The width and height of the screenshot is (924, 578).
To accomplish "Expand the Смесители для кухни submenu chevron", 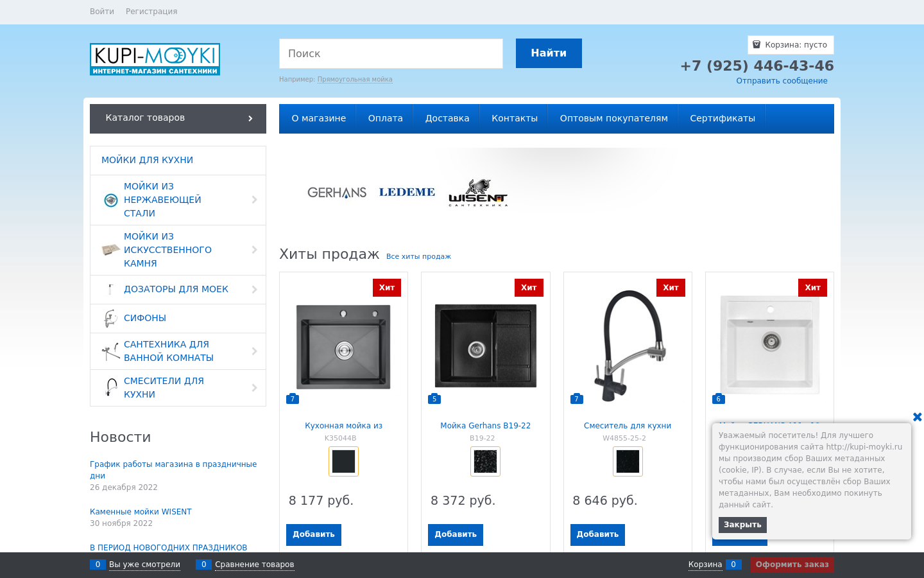I will pyautogui.click(x=255, y=388).
